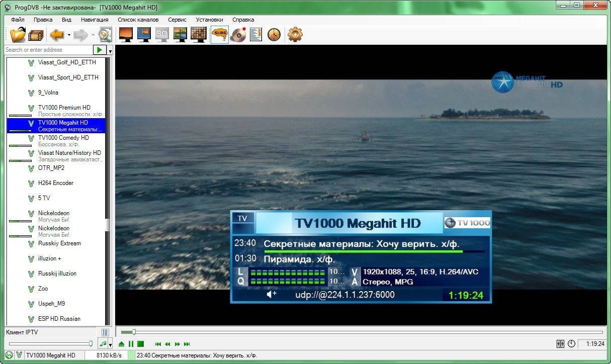The width and height of the screenshot is (611, 364).
Task: Open the equalizer sliders icon
Action: tap(561, 344)
